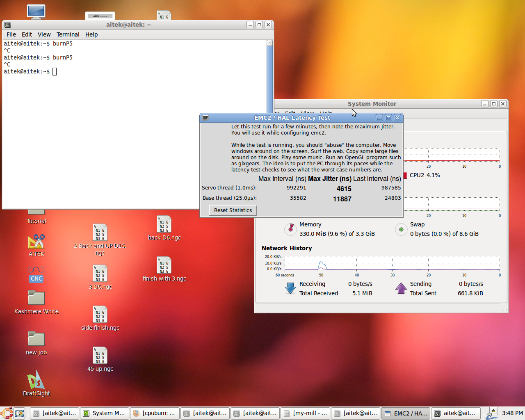This screenshot has height=420, width=525.
Task: Click swap usage text 0 bytes of 8.6 GiB
Action: tap(444, 234)
